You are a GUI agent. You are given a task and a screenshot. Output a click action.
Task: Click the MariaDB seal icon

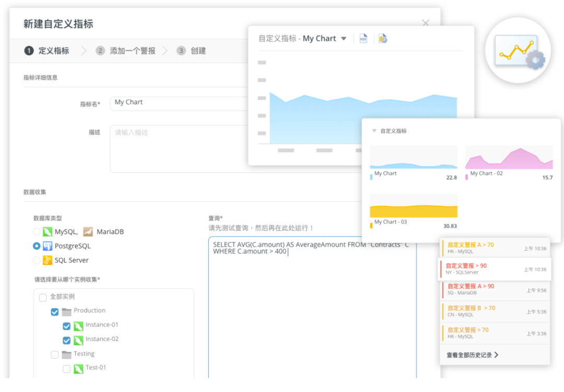(88, 232)
